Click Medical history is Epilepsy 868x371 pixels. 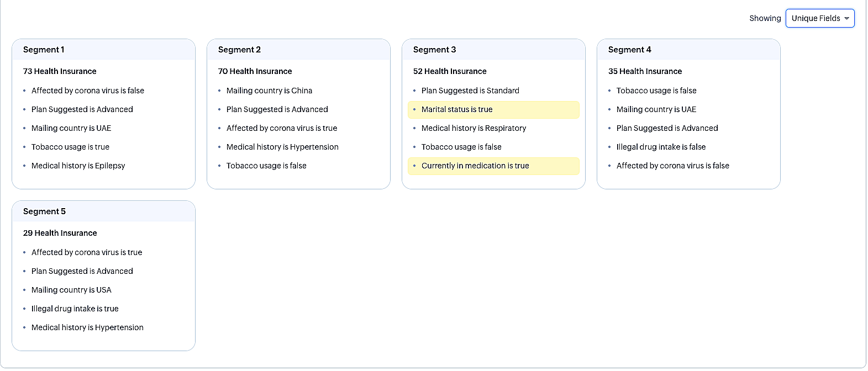pyautogui.click(x=78, y=166)
